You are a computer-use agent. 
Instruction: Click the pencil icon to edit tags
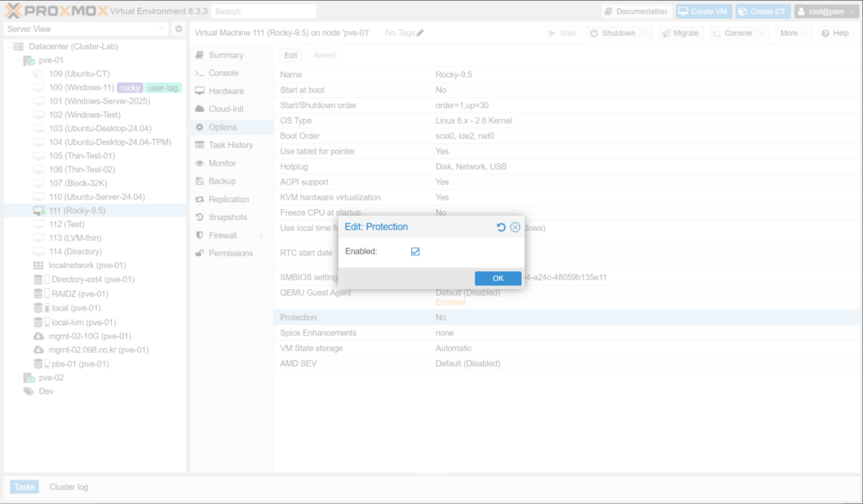point(421,33)
